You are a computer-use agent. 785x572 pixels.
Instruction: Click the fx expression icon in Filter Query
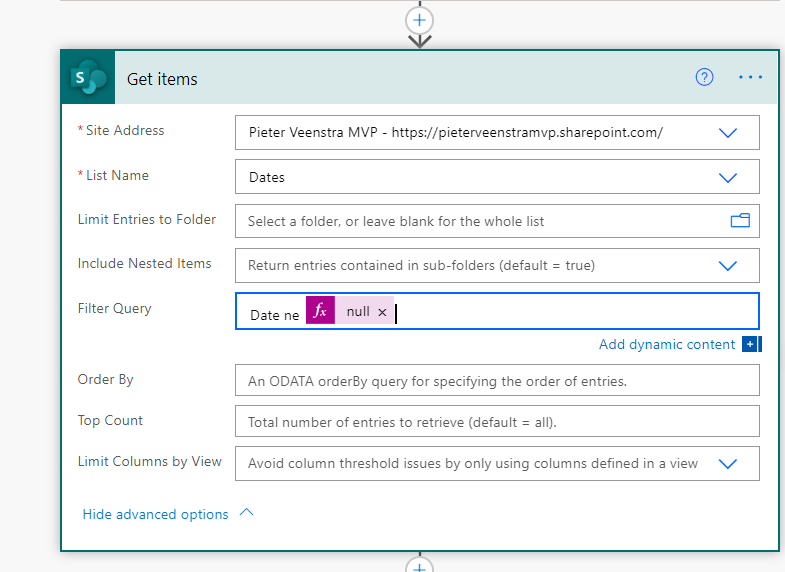[320, 310]
